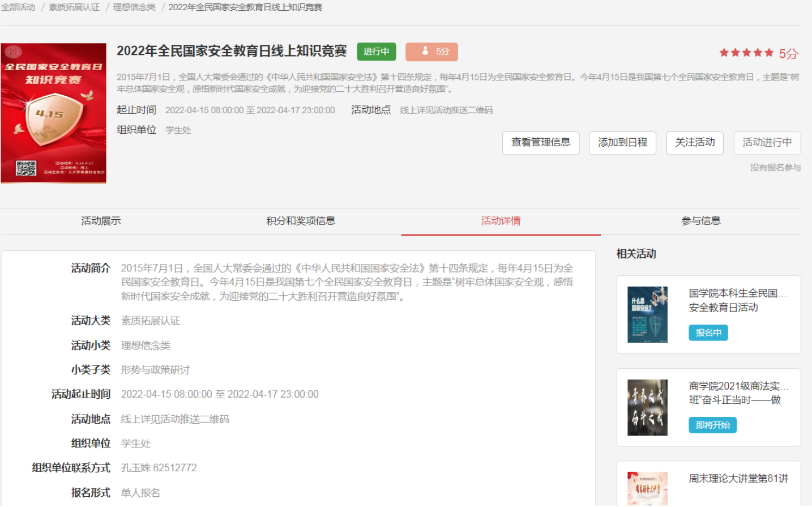Click the 报名中 status badge
Screen dimensions: 812x507
[x=708, y=333]
